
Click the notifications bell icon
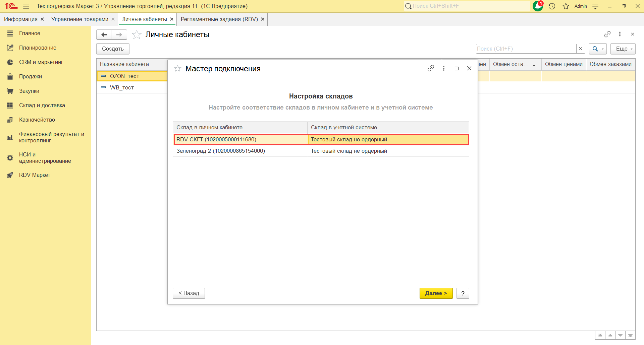coord(537,6)
